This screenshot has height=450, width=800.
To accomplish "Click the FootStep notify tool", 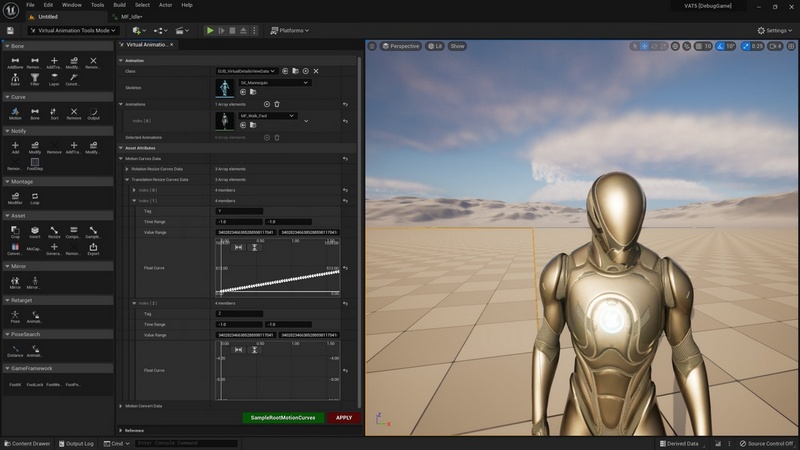I will tap(35, 164).
